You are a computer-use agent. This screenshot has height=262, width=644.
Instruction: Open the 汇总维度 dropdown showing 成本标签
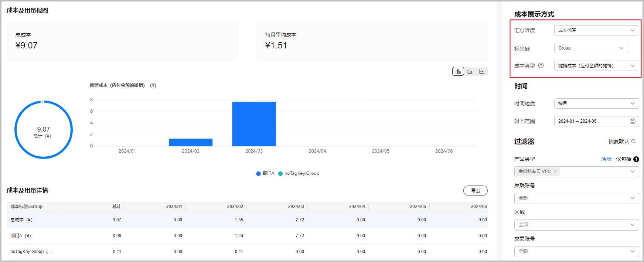pyautogui.click(x=596, y=30)
